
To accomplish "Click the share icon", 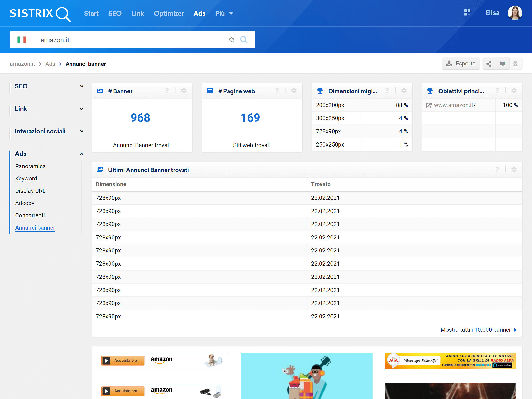I will [x=489, y=64].
